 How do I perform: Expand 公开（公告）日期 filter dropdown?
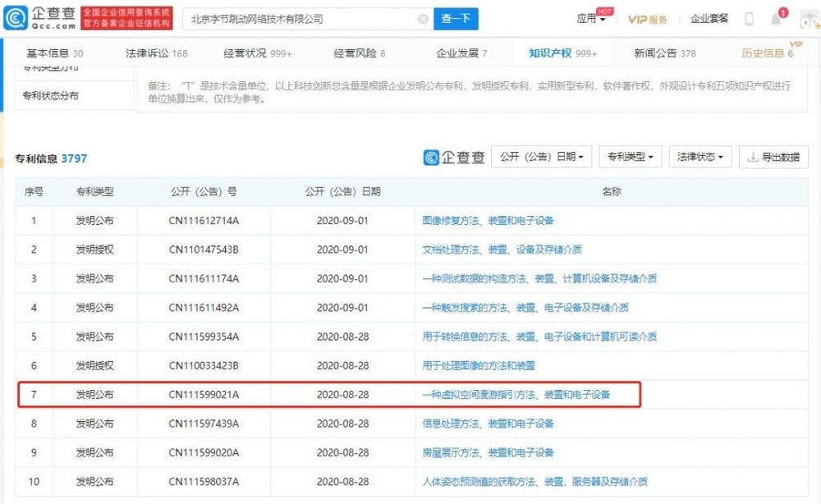541,157
